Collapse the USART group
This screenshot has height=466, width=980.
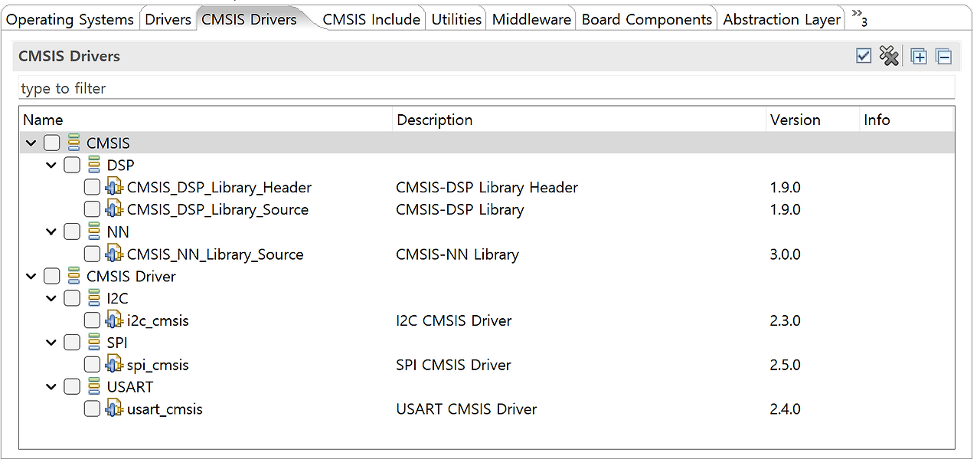(x=51, y=386)
